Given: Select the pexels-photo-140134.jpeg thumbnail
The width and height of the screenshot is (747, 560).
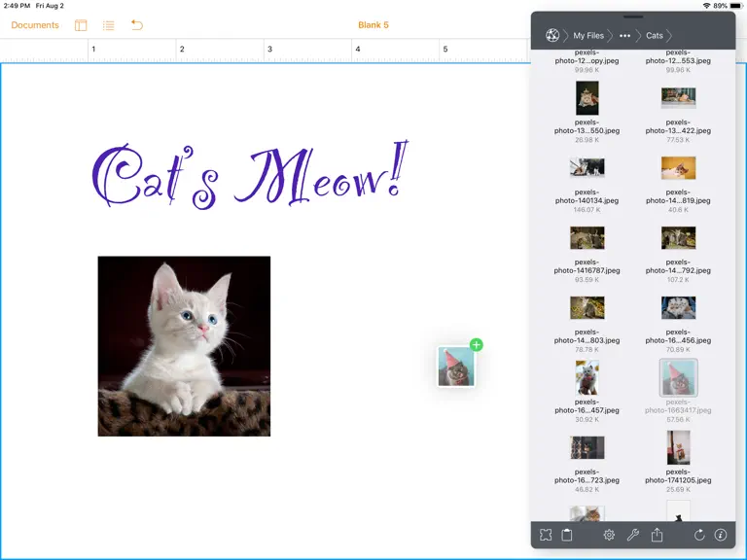Looking at the screenshot, I should [587, 167].
